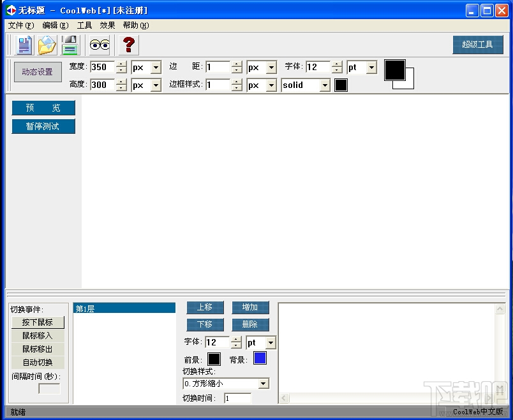This screenshot has width=513, height=420.
Task: Click the 下移 button
Action: (x=205, y=324)
